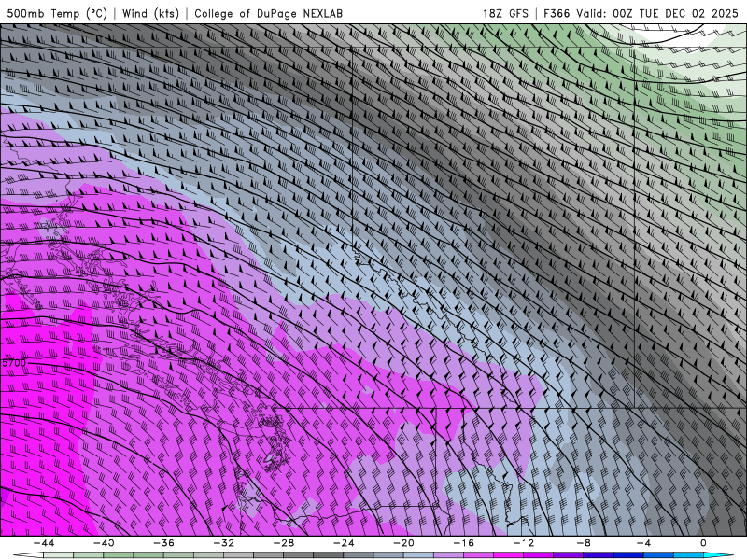Click the -32 colorbar label
The image size is (747, 560).
coord(224,543)
